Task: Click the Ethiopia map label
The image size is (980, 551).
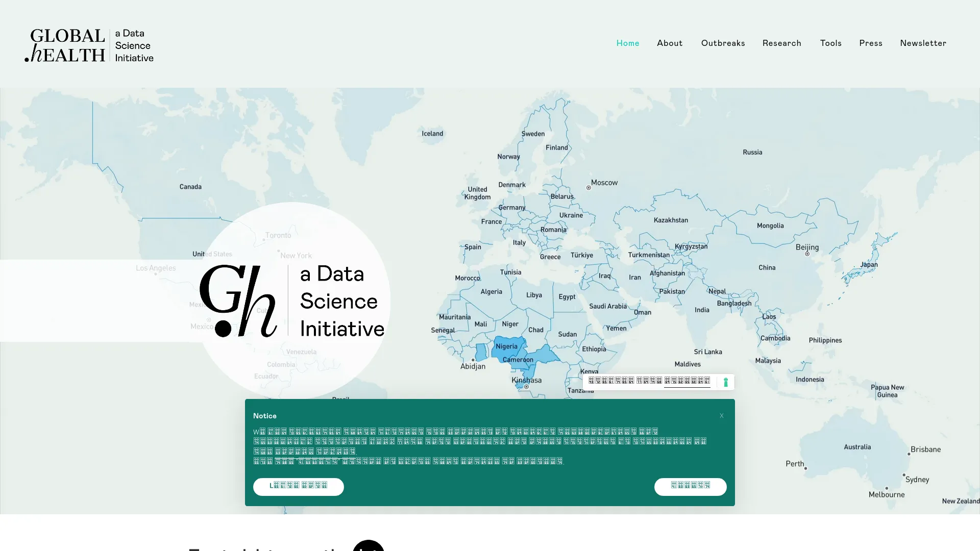Action: (x=594, y=349)
